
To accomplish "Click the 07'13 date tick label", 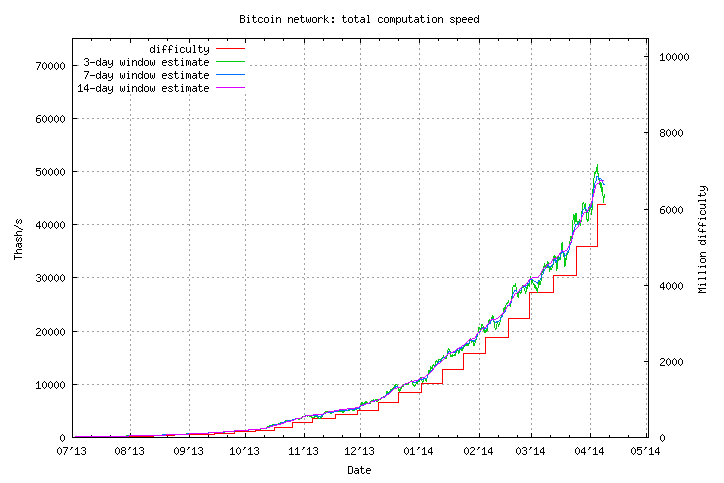I will [x=73, y=452].
